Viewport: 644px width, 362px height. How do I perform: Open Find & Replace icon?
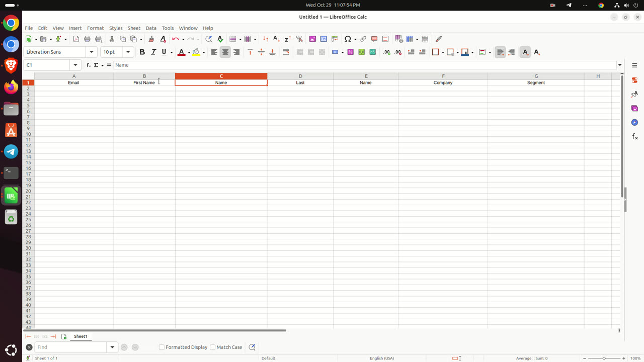click(x=209, y=39)
